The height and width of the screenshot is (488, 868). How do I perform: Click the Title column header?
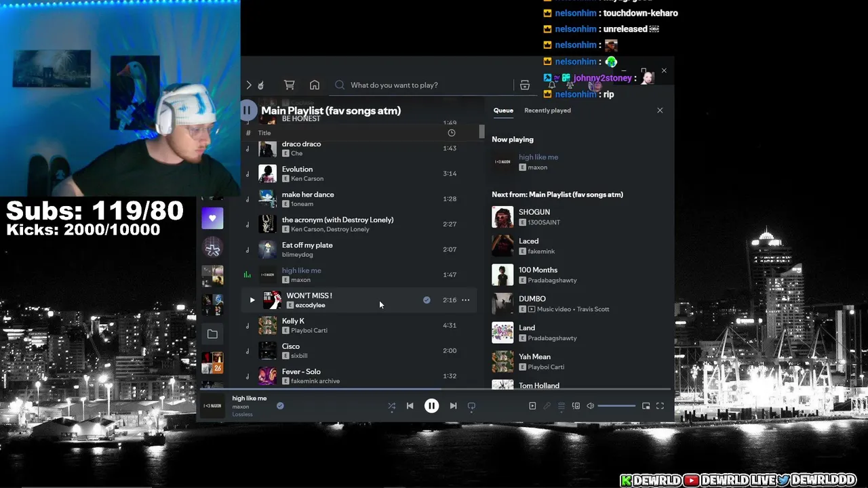pos(264,133)
